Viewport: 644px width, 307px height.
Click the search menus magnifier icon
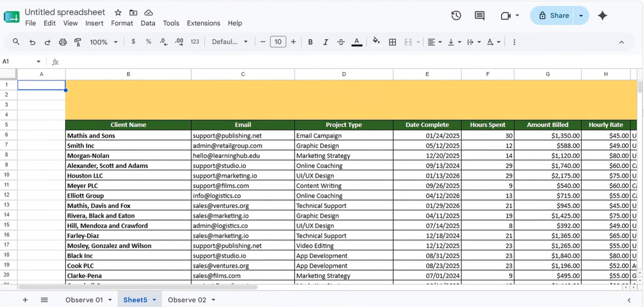(x=16, y=42)
